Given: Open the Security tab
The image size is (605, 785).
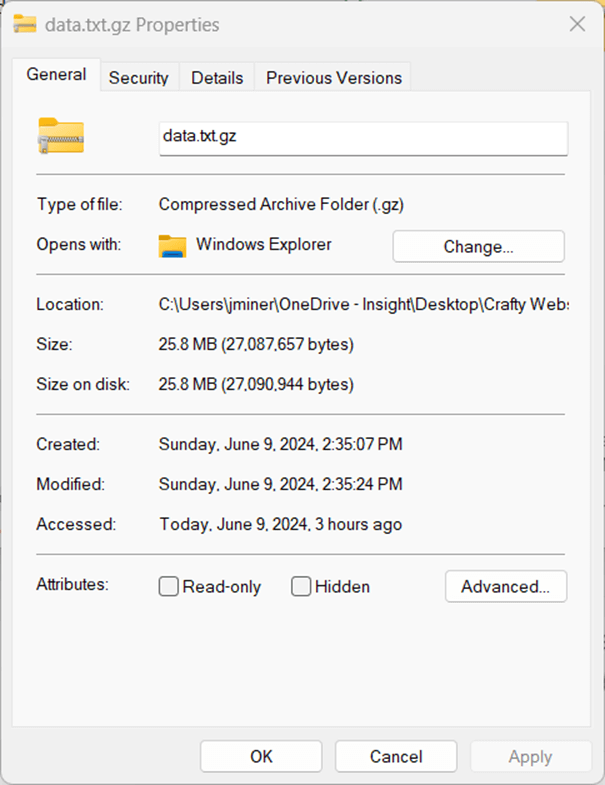Looking at the screenshot, I should (139, 77).
